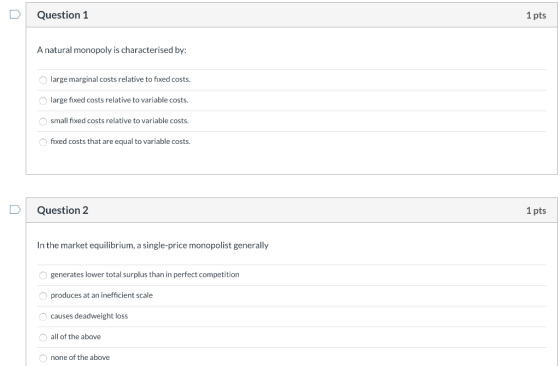Screen dimensions: 560x366
Task: Pick the 'causes deadweight loss' answer
Action: 43,316
